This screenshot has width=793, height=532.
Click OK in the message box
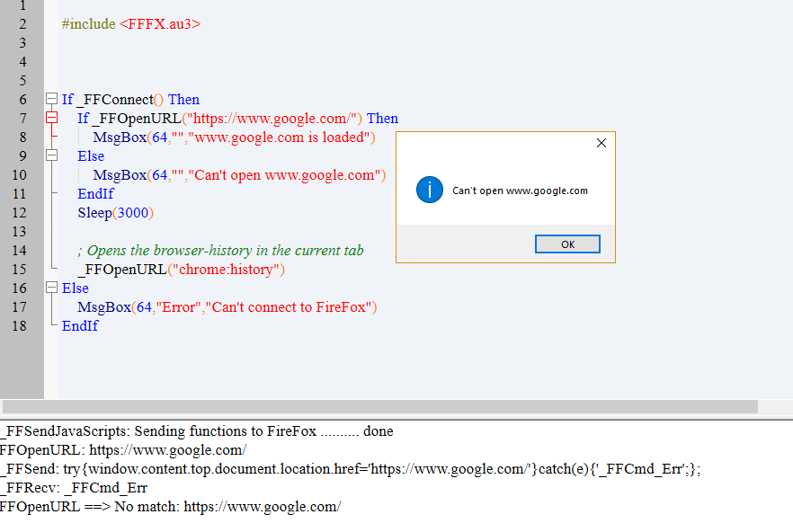pyautogui.click(x=567, y=244)
